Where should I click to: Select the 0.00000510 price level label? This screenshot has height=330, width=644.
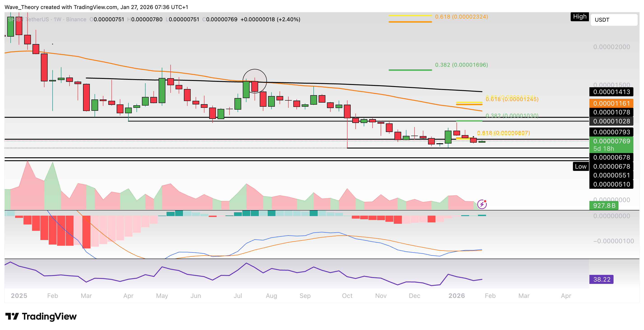(611, 184)
